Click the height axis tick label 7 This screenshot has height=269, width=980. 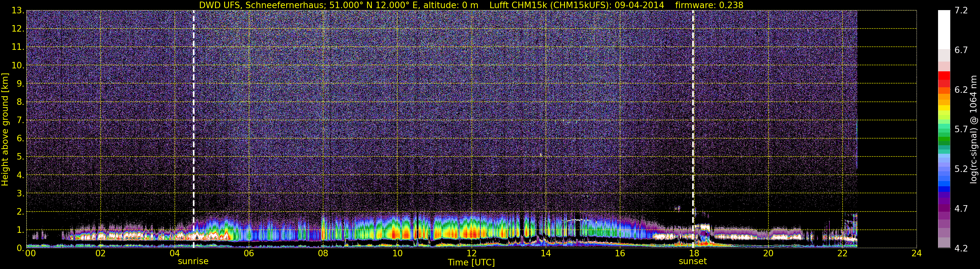click(20, 120)
